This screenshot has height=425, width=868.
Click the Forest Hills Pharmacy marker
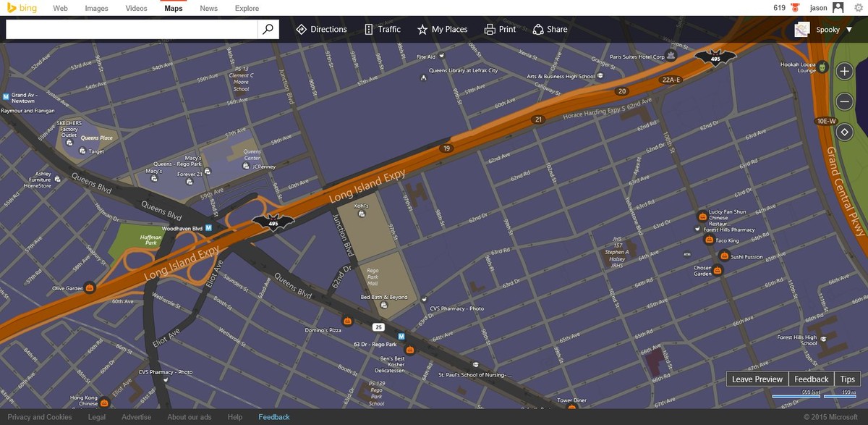coord(697,230)
